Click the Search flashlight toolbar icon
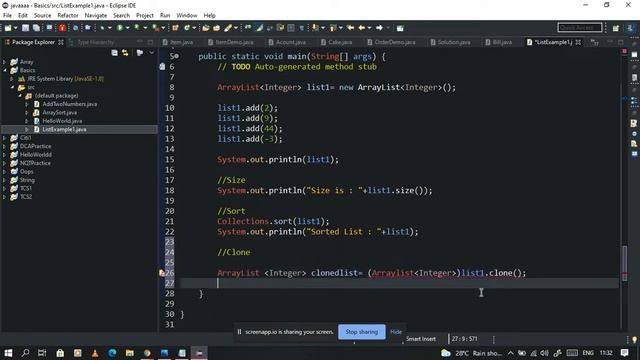Viewport: 640px width, 360px height. pyautogui.click(x=228, y=28)
